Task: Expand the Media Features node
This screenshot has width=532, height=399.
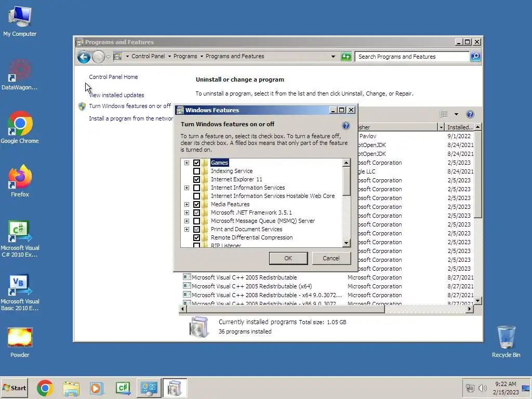Action: (x=187, y=204)
